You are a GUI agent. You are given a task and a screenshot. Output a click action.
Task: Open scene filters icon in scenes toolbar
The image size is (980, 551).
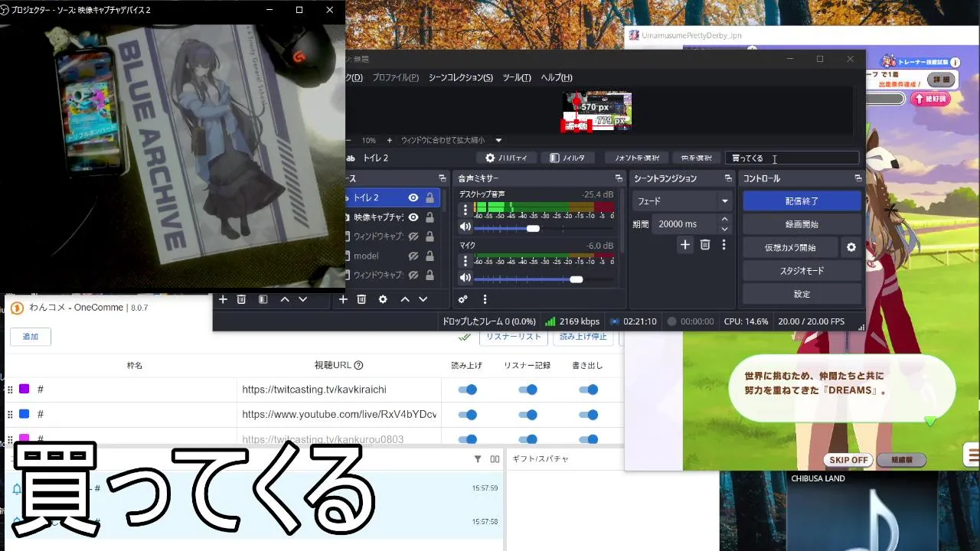coord(263,299)
